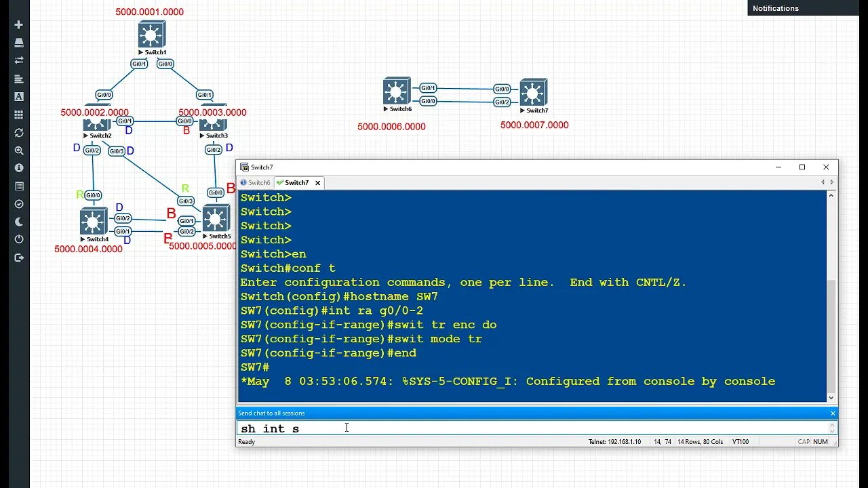Click the 'swit mode tr' terminal line

click(361, 339)
